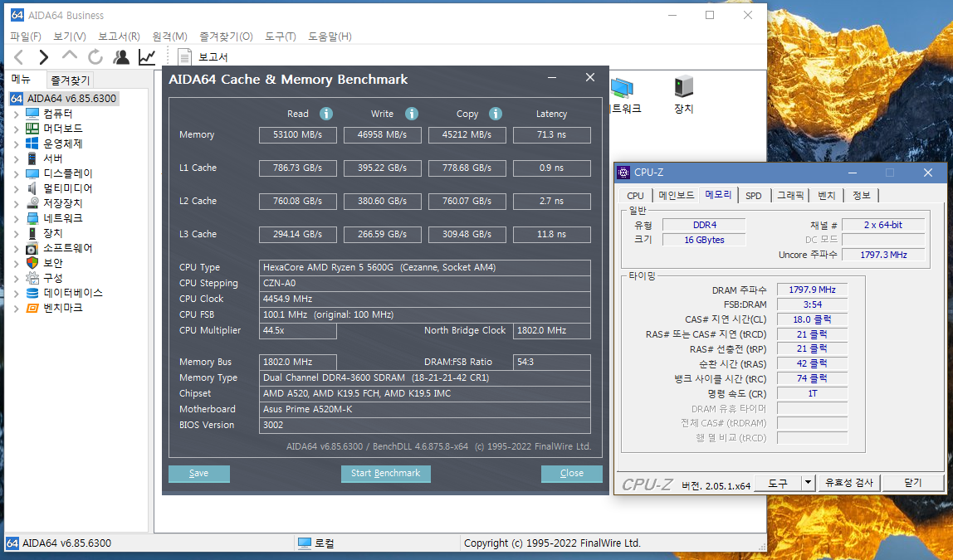Show info for Write column

pyautogui.click(x=412, y=114)
